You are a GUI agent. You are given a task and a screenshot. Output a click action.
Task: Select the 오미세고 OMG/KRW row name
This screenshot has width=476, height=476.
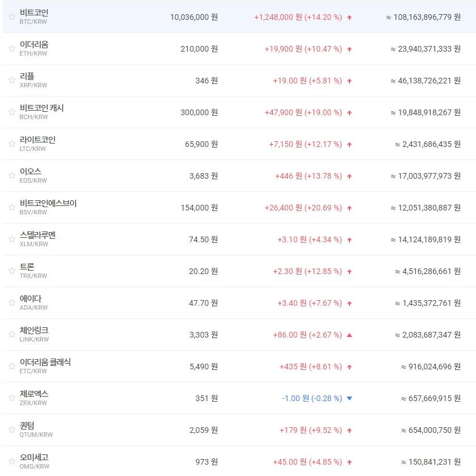[x=34, y=457]
